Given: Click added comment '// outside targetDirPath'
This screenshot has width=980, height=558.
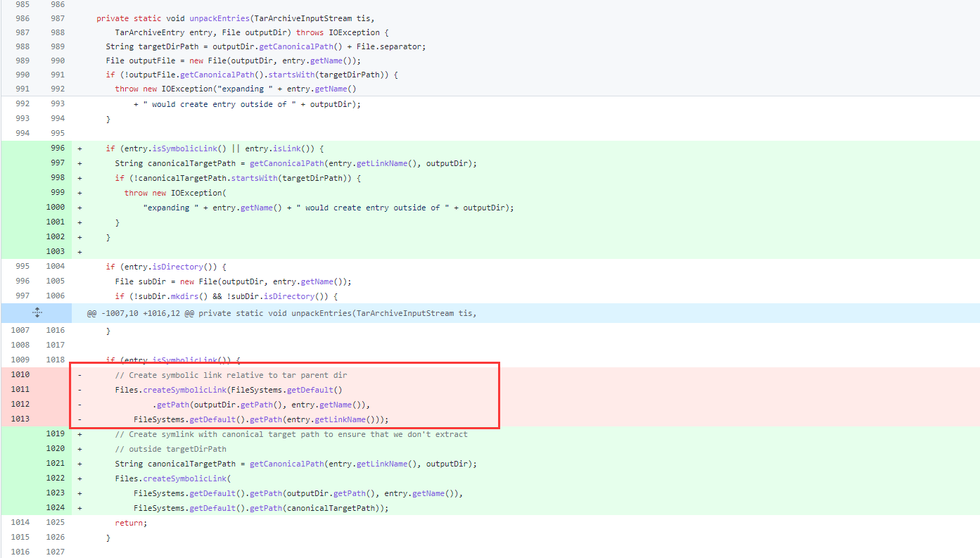Looking at the screenshot, I should click(171, 449).
